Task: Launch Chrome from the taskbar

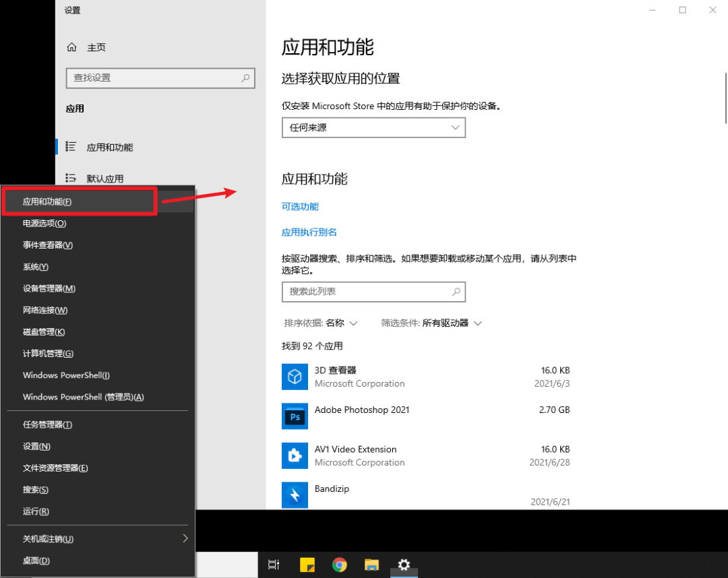Action: [x=339, y=565]
